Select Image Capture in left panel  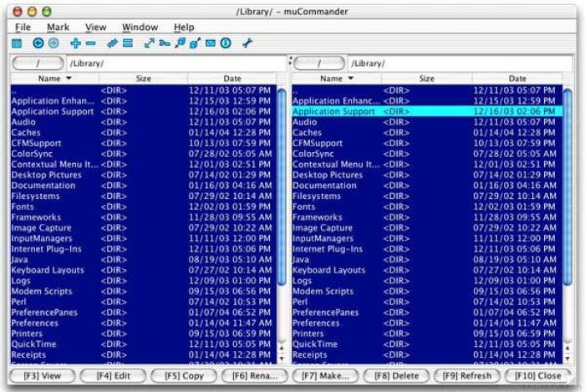[144, 228]
